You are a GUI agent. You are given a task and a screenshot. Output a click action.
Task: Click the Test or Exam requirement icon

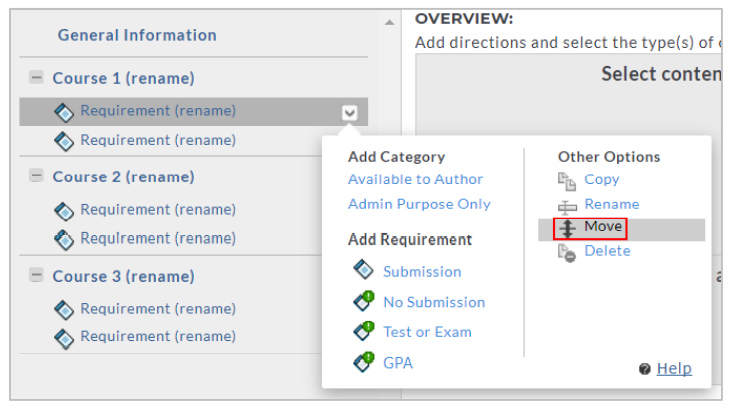pos(364,331)
